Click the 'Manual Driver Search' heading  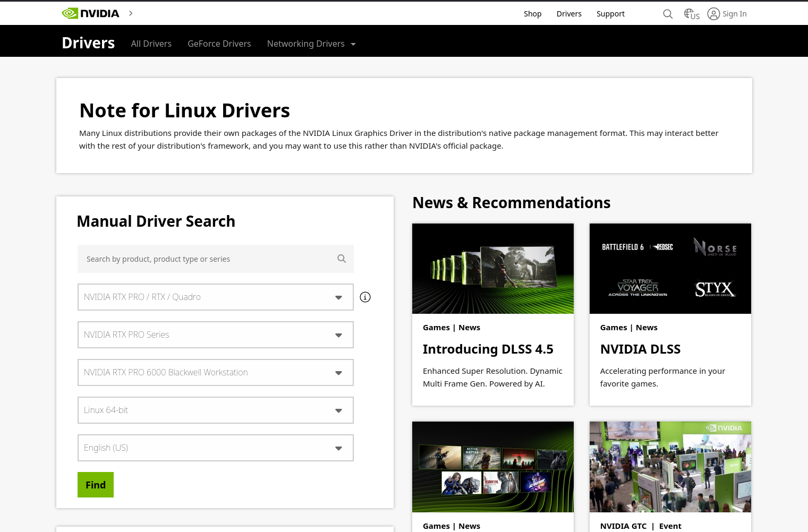(156, 221)
